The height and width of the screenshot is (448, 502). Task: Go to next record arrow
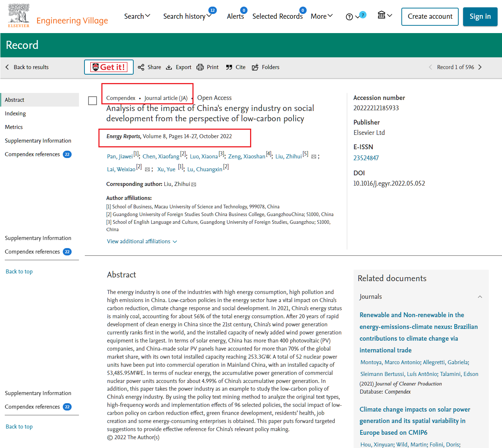480,67
